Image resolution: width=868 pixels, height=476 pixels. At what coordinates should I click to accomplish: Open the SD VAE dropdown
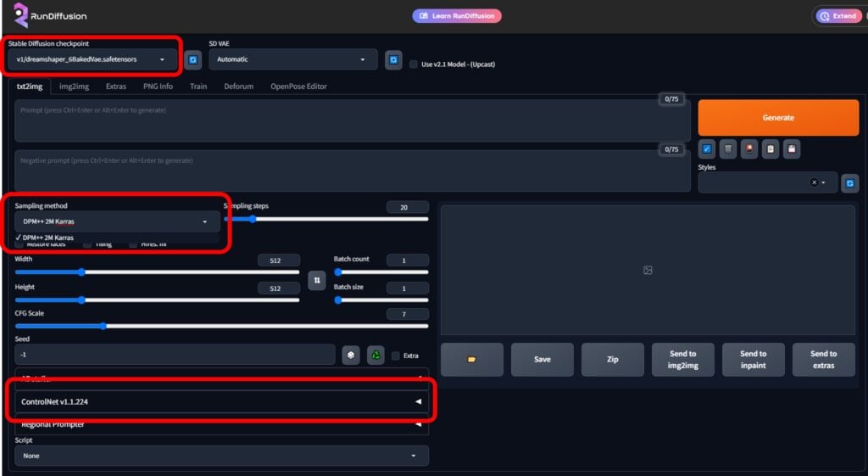[x=292, y=59]
